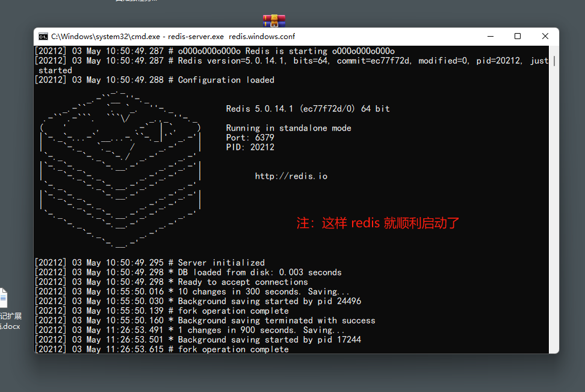The height and width of the screenshot is (392, 585).
Task: Click '1 changes in 900 seconds. Saving...' line
Action: [x=190, y=330]
